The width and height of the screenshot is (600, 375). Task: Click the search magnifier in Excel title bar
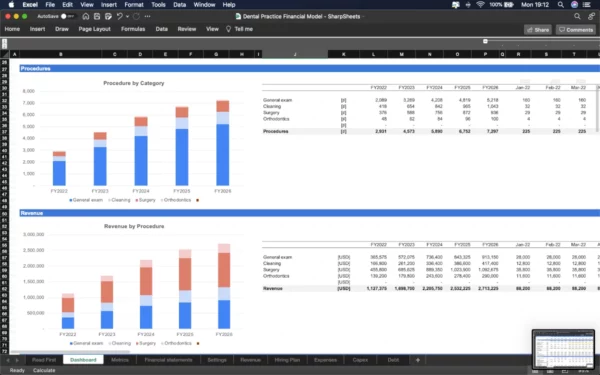point(577,16)
